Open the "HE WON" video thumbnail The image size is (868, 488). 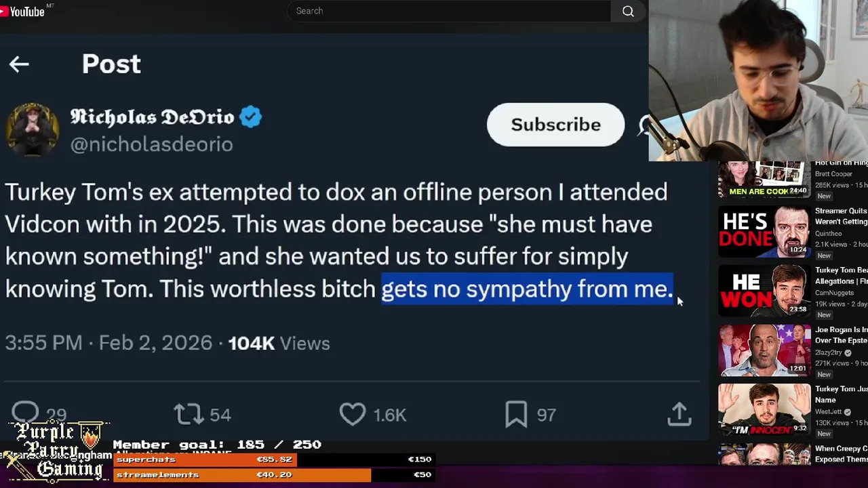pyautogui.click(x=764, y=291)
